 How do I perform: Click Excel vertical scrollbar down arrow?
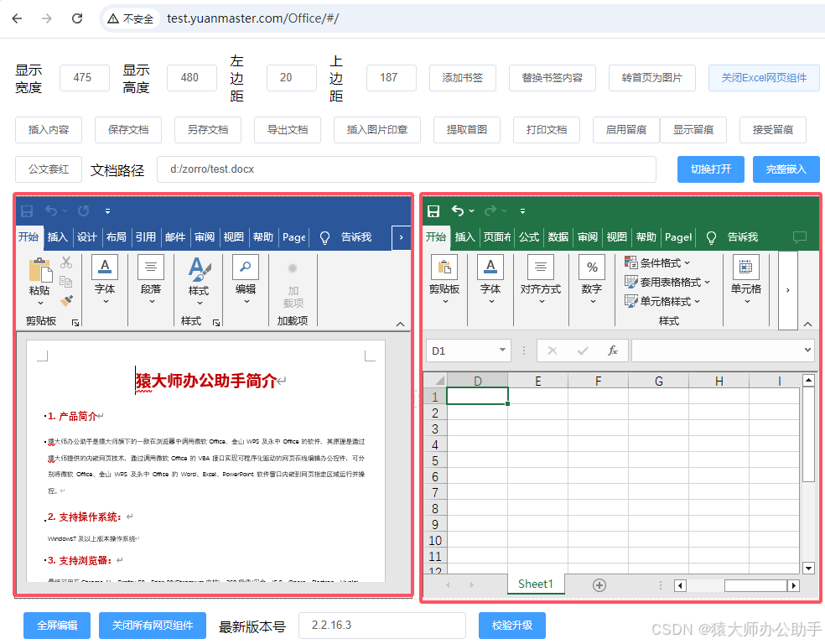(x=809, y=568)
